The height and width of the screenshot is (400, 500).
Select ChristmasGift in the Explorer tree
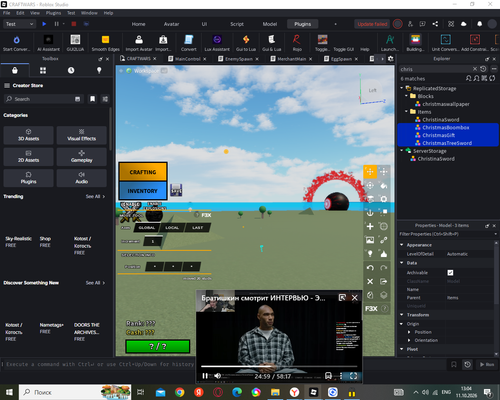[x=438, y=135]
